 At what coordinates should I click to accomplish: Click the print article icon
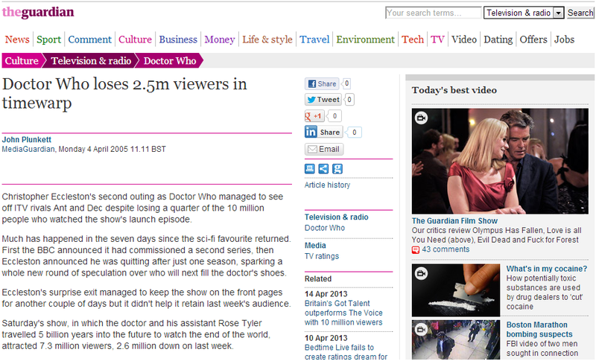(310, 169)
